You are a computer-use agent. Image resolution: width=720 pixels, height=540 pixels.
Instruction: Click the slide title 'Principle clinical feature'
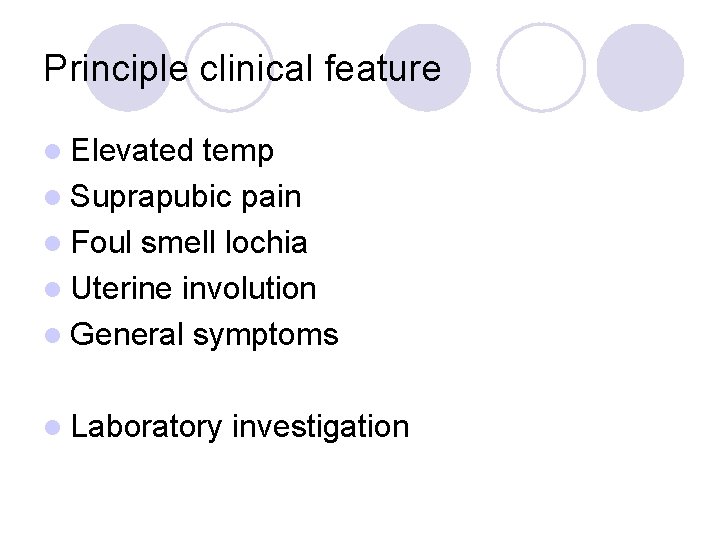242,68
